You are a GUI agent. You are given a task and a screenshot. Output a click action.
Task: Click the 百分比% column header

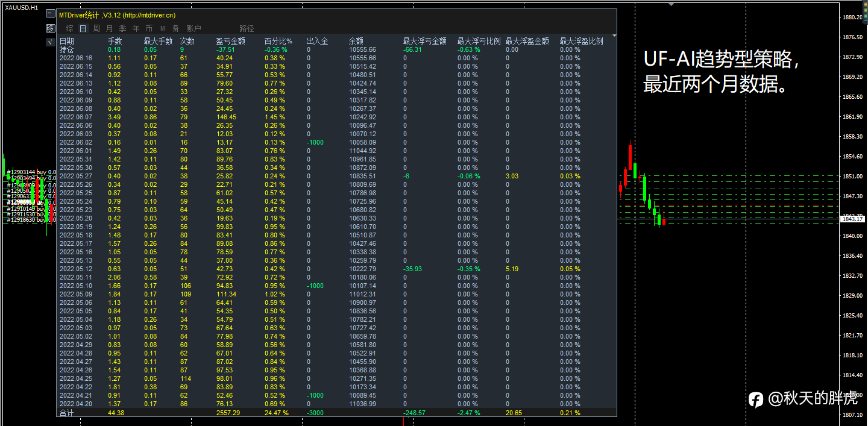(x=278, y=41)
